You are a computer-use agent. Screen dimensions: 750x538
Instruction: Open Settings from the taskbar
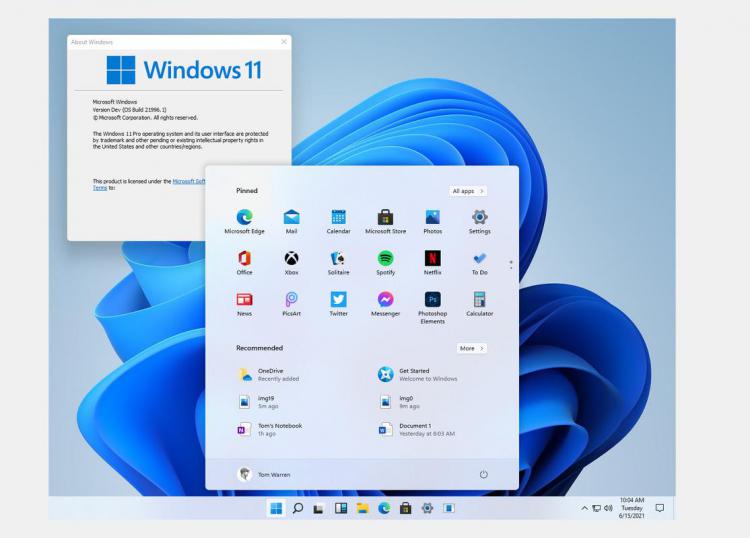pyautogui.click(x=427, y=508)
